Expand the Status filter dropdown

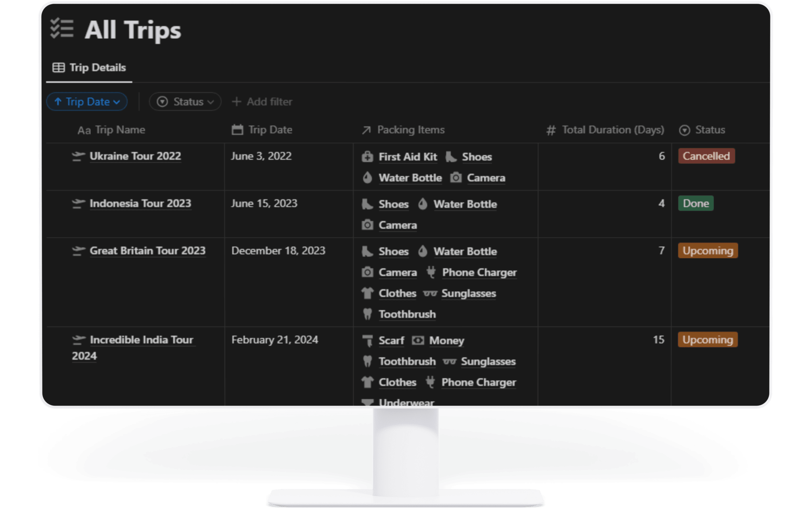pyautogui.click(x=185, y=102)
